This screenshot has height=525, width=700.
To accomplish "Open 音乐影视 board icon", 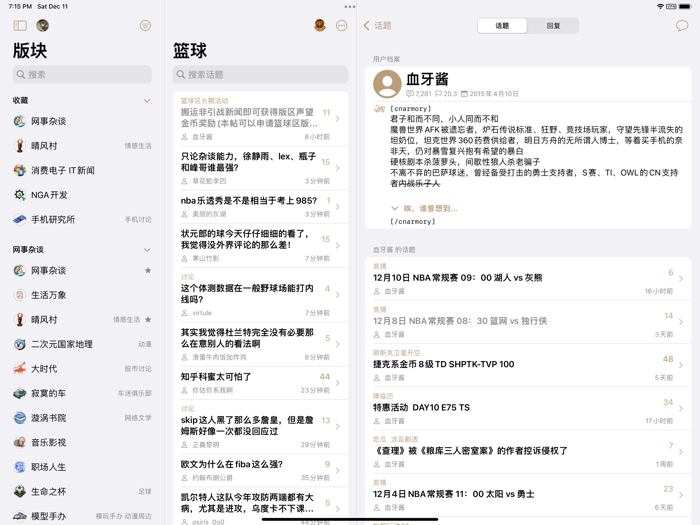I will tap(19, 442).
